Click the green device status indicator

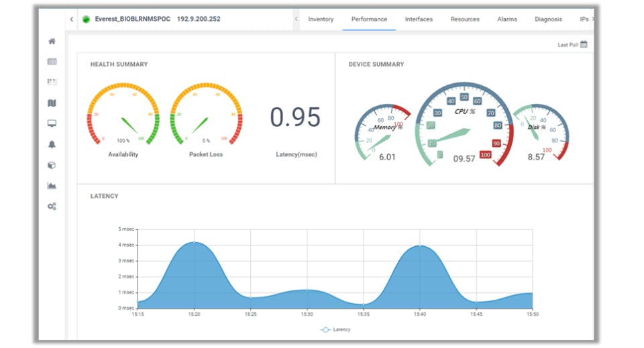86,19
